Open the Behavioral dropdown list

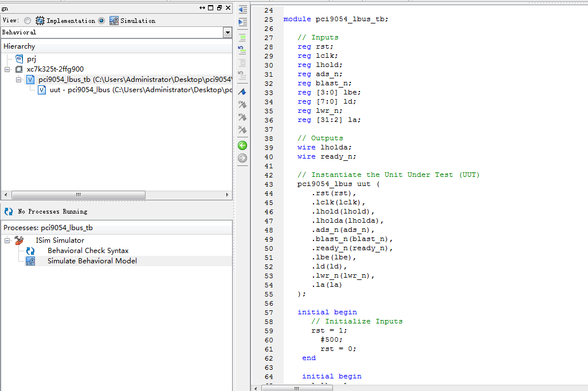pyautogui.click(x=228, y=33)
